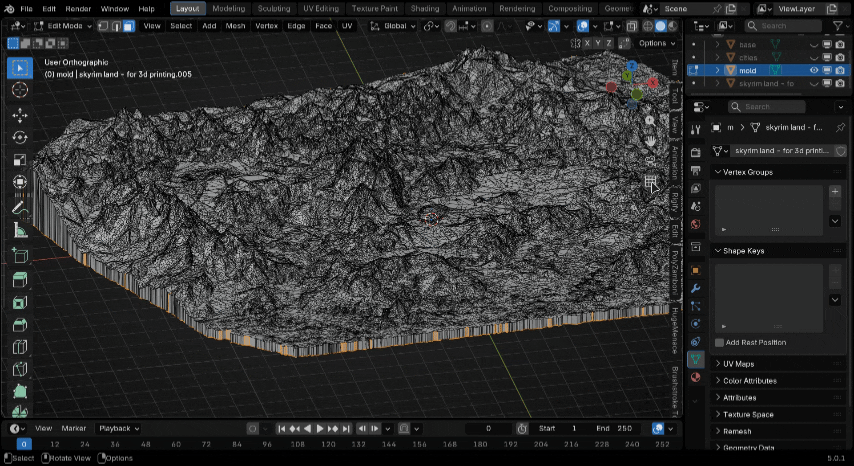Toggle camera view in viewport
The image size is (854, 466).
tap(650, 161)
